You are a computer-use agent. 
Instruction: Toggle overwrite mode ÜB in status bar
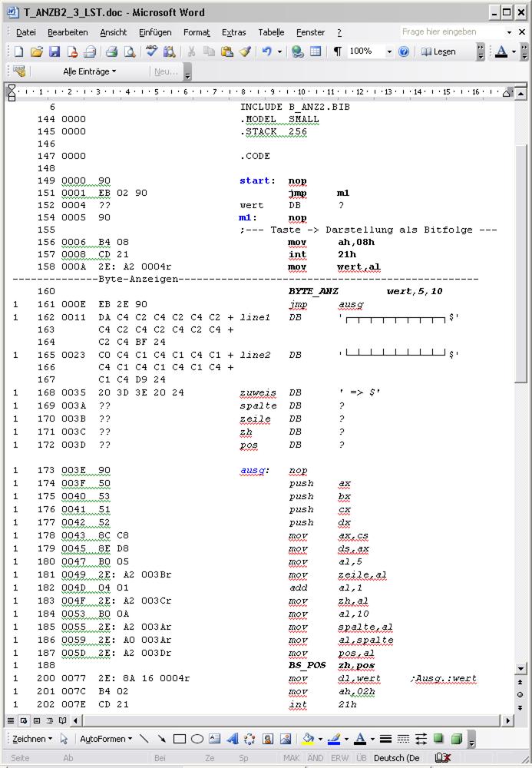tap(362, 758)
